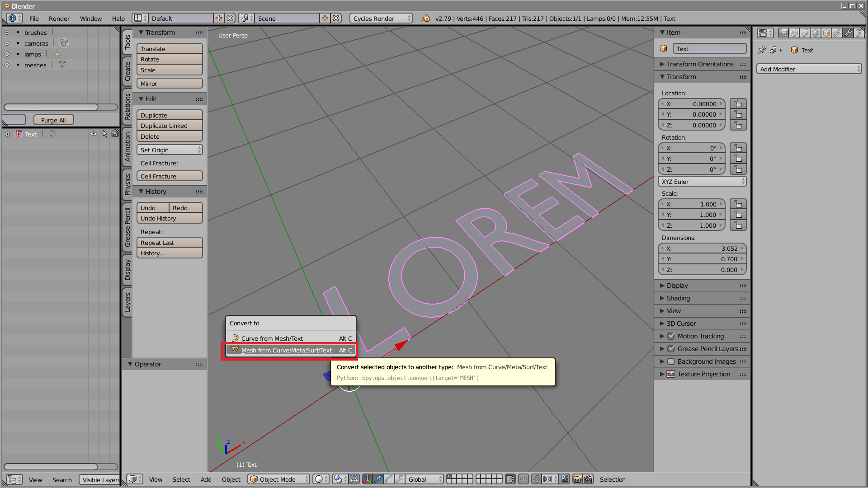Click the Blender logo splash icon

coord(426,19)
